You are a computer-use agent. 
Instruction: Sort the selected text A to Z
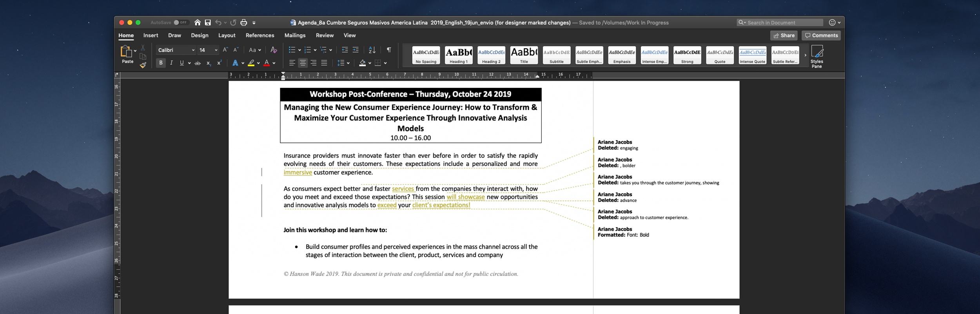(x=372, y=50)
